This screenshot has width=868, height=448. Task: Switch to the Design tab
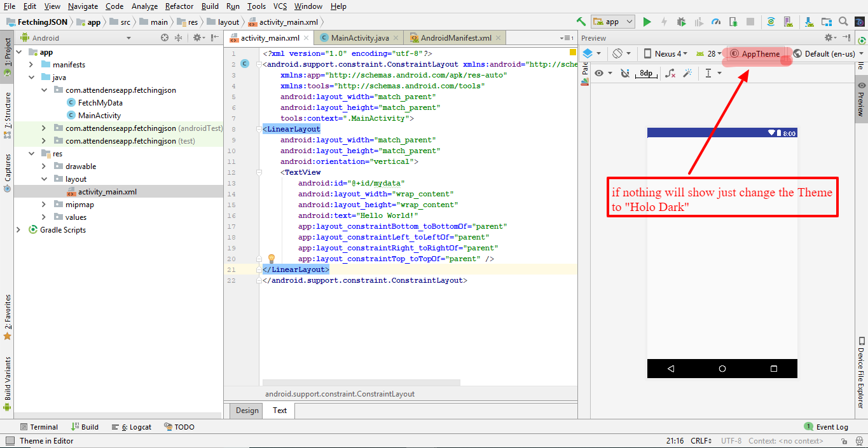point(247,411)
